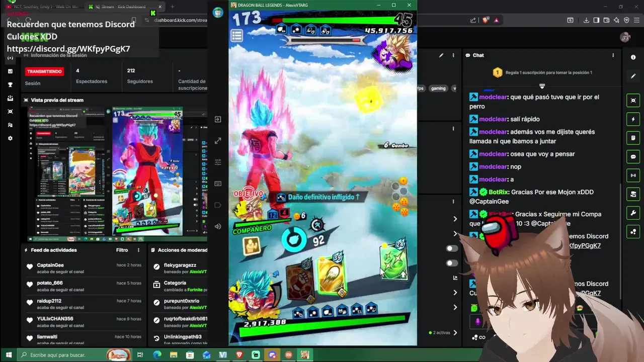The image size is (644, 362).
Task: Tap the yellow blast arts card numbered 39
Action: [332, 274]
